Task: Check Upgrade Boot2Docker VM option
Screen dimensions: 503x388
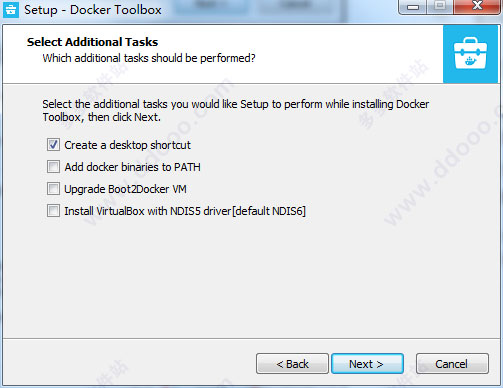Action: (53, 189)
